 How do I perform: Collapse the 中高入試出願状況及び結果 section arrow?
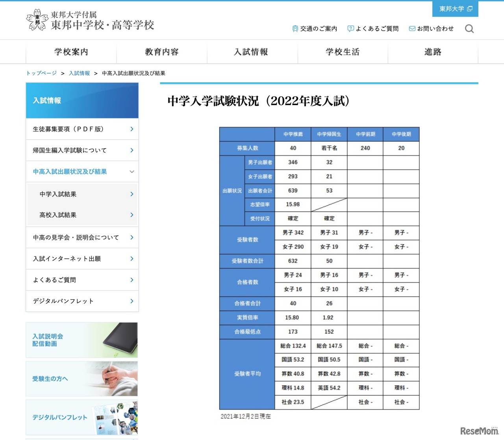tap(132, 172)
